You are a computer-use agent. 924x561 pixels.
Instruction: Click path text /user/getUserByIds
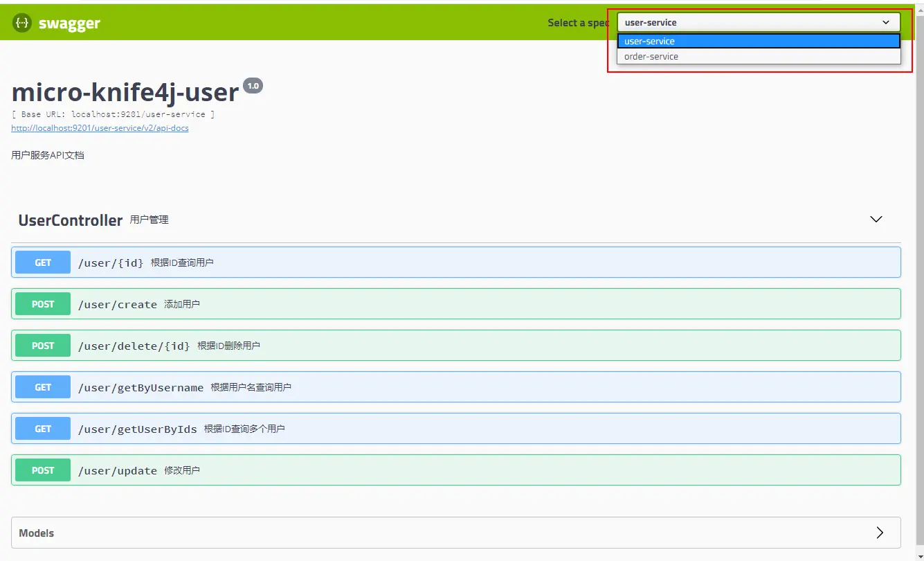(137, 429)
